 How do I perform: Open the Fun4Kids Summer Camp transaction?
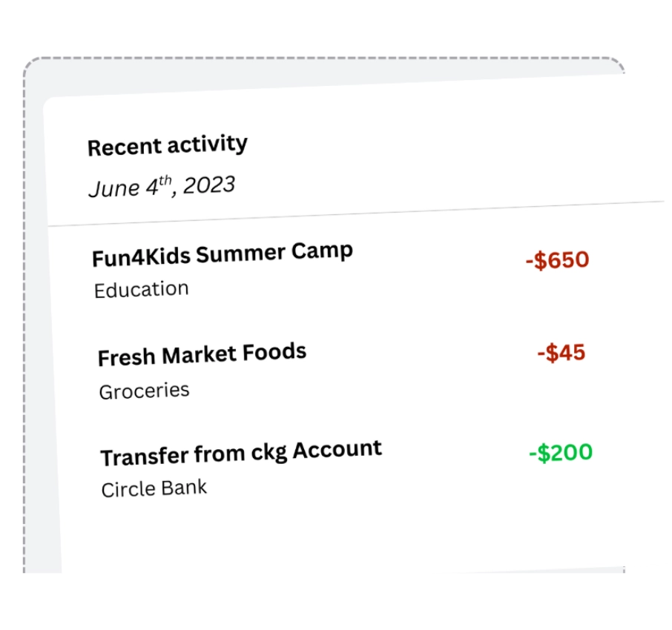[222, 255]
